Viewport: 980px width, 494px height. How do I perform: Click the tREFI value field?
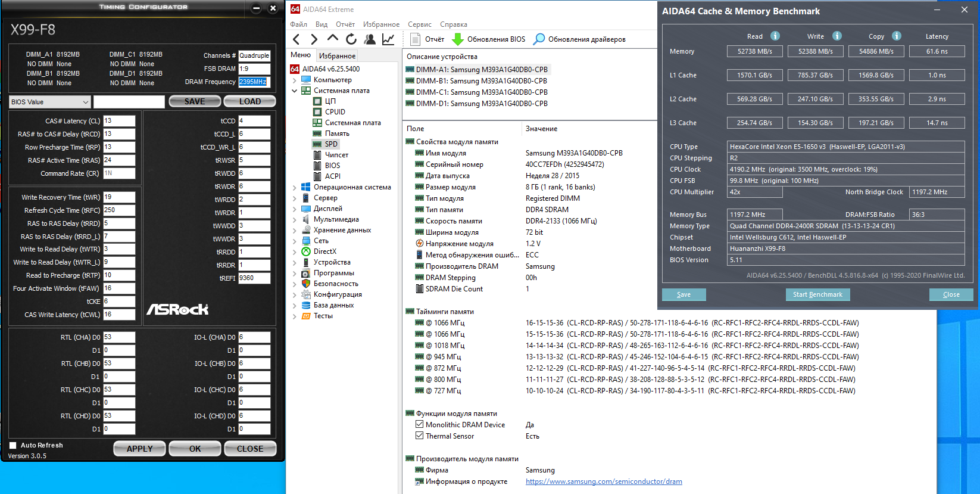pos(254,278)
